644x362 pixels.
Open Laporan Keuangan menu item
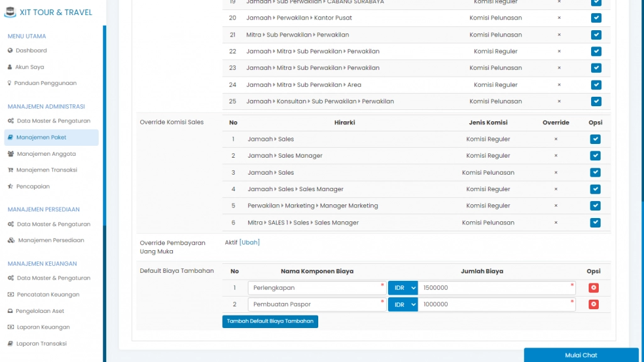click(43, 327)
